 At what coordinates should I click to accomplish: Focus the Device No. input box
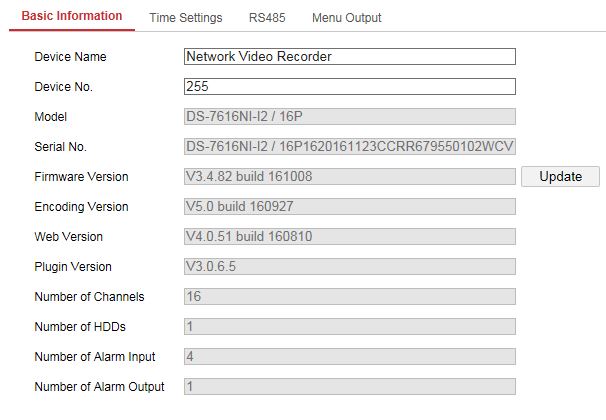(x=349, y=87)
